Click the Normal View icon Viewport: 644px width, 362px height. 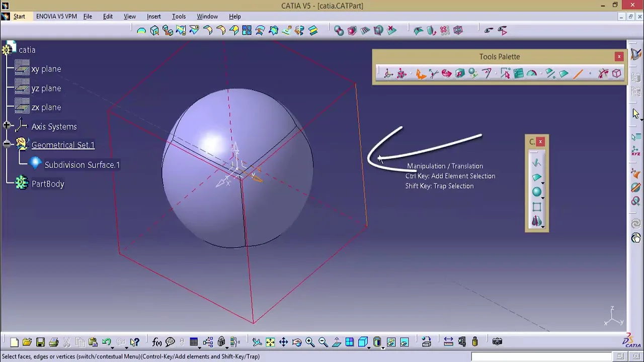tap(336, 342)
